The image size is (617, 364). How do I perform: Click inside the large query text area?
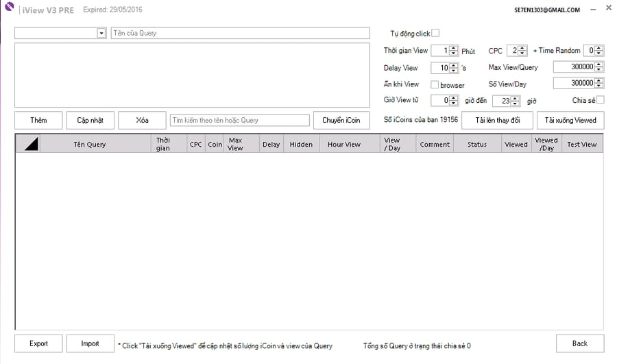[192, 75]
